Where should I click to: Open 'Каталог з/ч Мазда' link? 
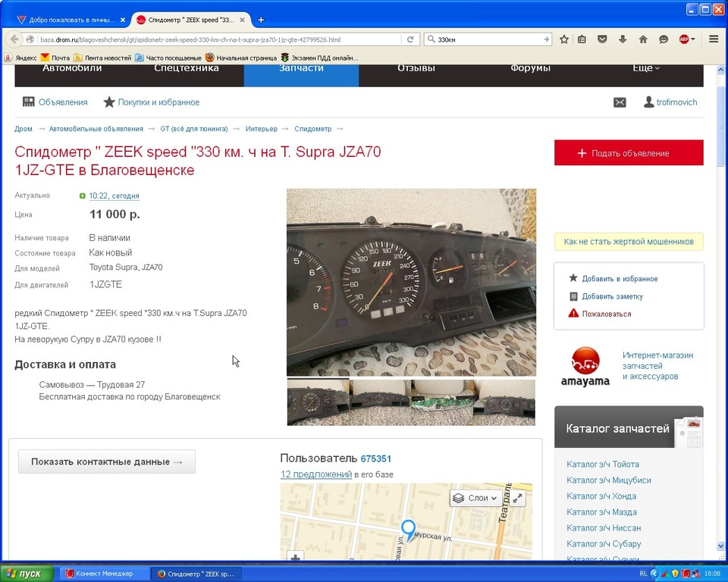pos(601,512)
